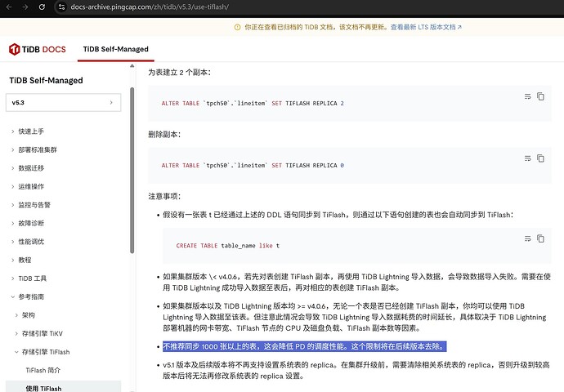This screenshot has width=564, height=392.
Task: Open the v5.3 version selector
Action: tap(63, 103)
